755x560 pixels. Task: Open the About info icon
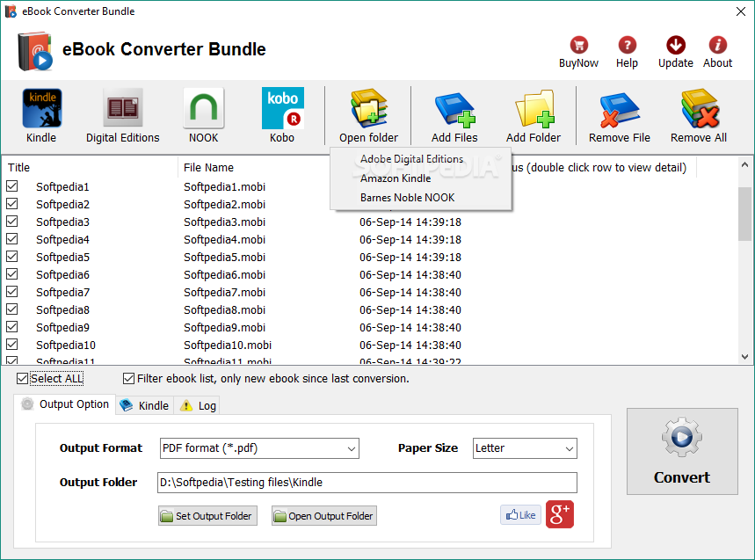(717, 45)
